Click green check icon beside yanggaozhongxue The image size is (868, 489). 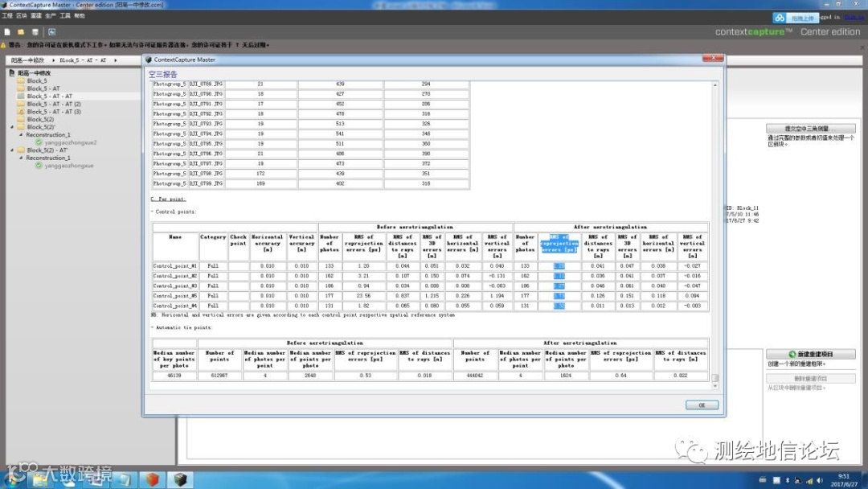(x=39, y=166)
